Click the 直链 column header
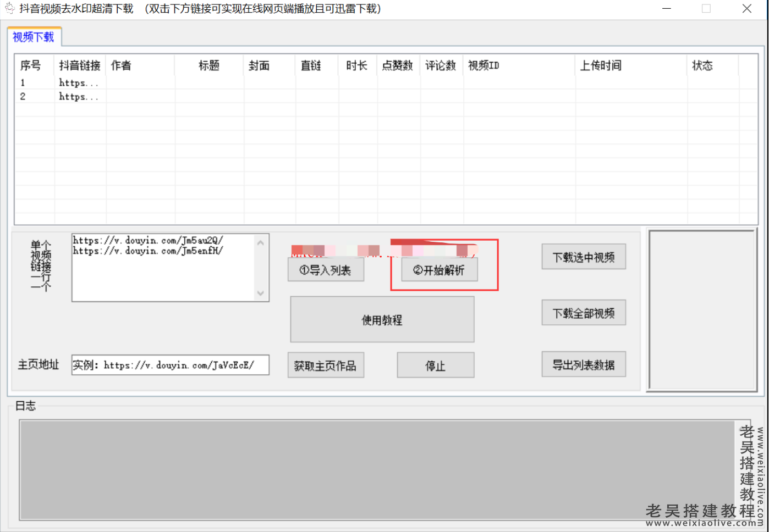This screenshot has height=532, width=769. coord(317,65)
